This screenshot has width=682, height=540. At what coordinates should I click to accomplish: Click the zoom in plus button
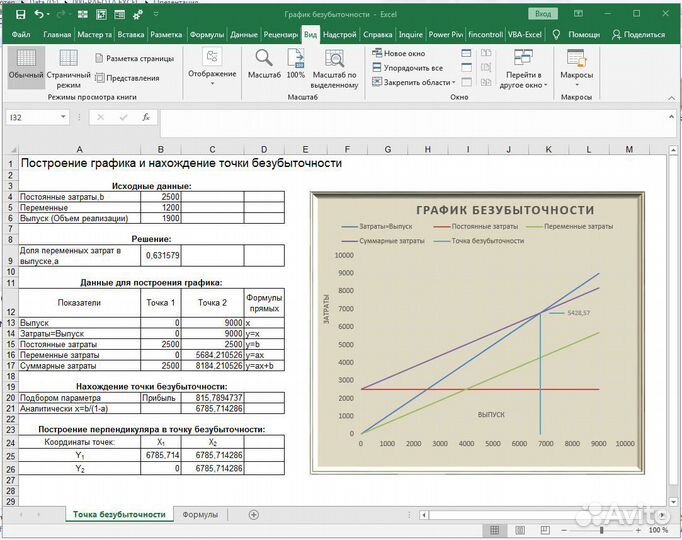click(638, 530)
